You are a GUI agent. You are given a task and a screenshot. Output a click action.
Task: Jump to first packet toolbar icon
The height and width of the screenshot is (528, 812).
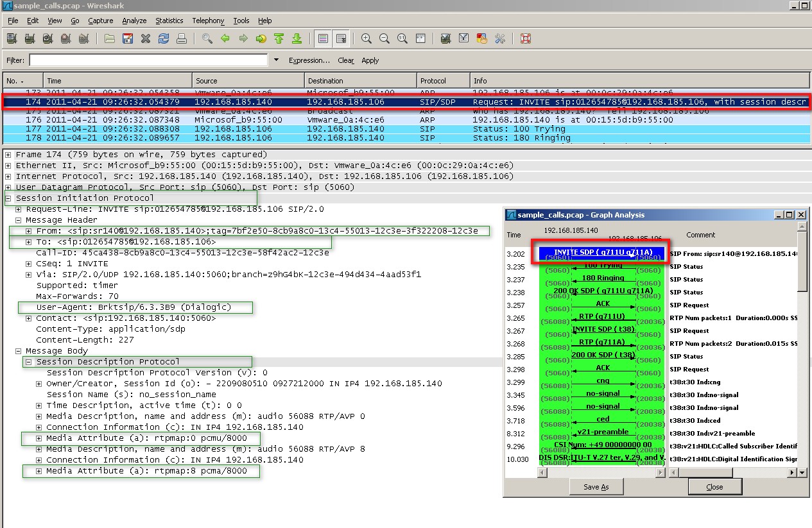[x=279, y=39]
